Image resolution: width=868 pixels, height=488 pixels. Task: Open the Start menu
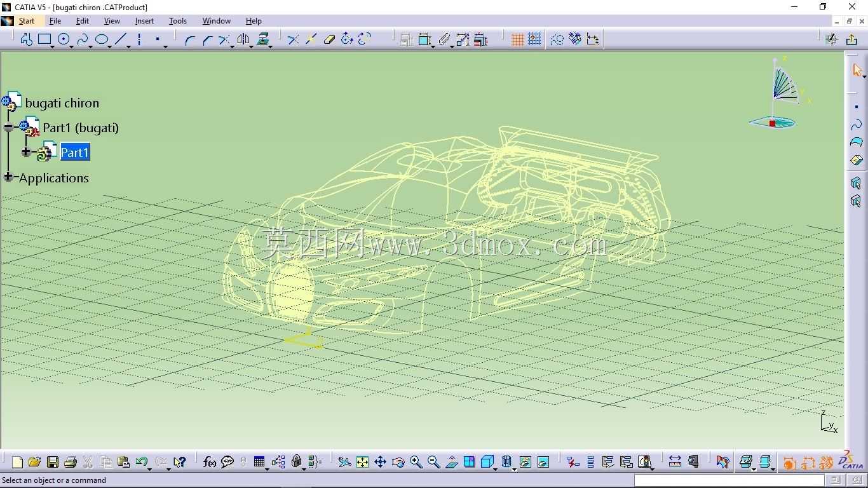coord(27,21)
